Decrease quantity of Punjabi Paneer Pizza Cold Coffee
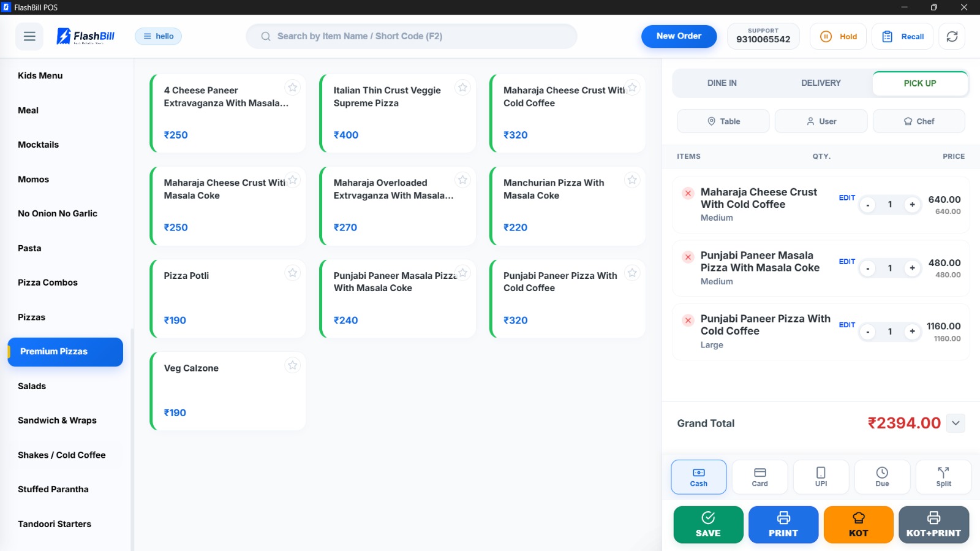 867,332
